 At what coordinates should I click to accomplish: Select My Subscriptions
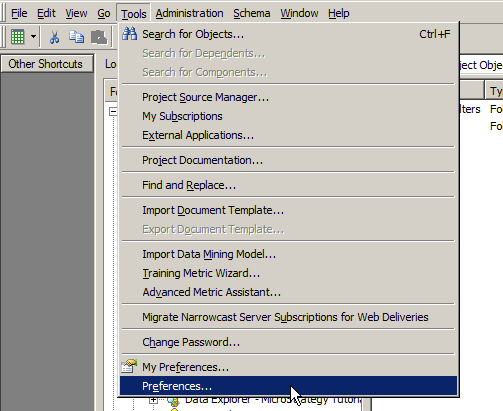pos(288,116)
